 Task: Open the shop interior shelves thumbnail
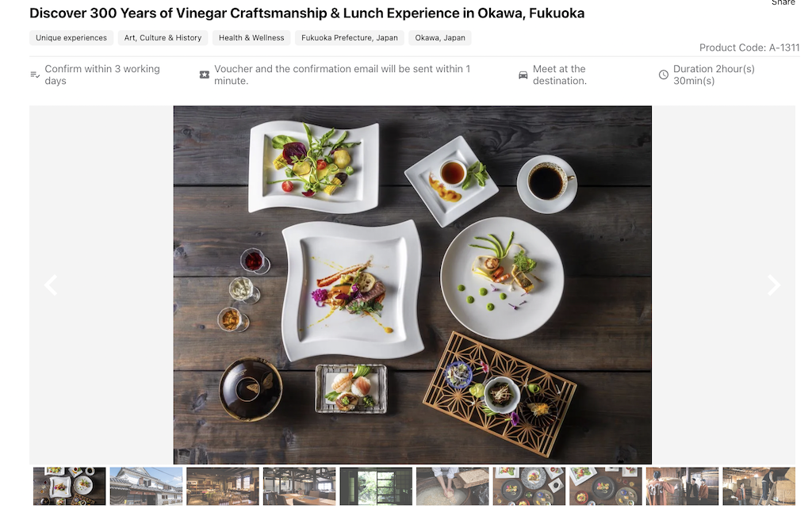(223, 487)
